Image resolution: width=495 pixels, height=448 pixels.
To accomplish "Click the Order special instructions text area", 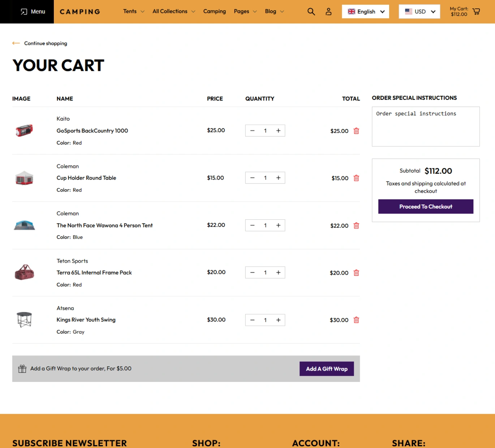I will 426,126.
